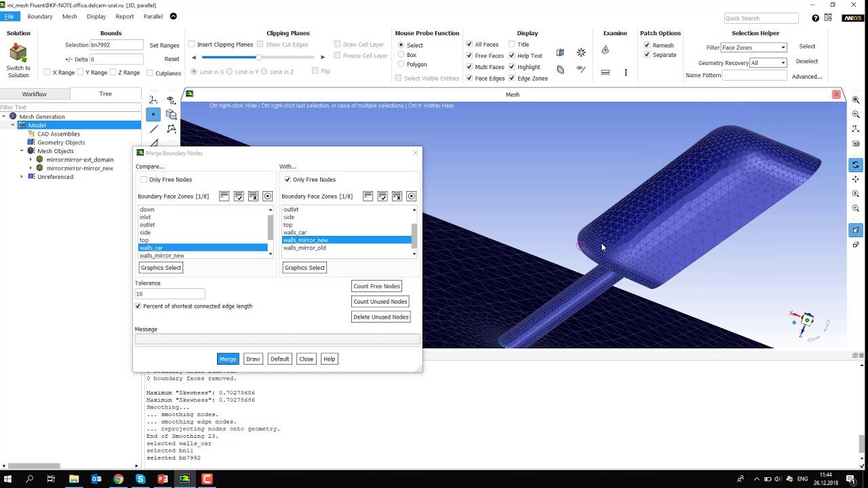This screenshot has height=488, width=868.
Task: Open the Boundary menu
Action: (40, 16)
